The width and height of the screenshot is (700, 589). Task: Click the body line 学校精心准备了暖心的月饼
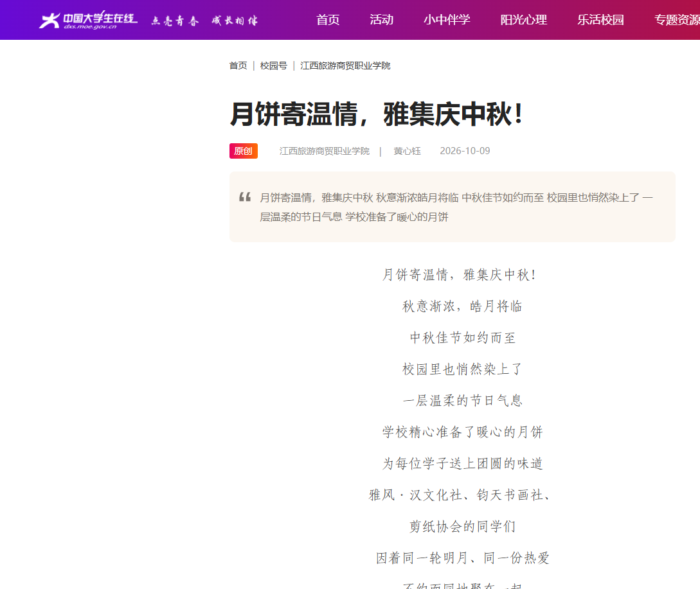click(462, 432)
